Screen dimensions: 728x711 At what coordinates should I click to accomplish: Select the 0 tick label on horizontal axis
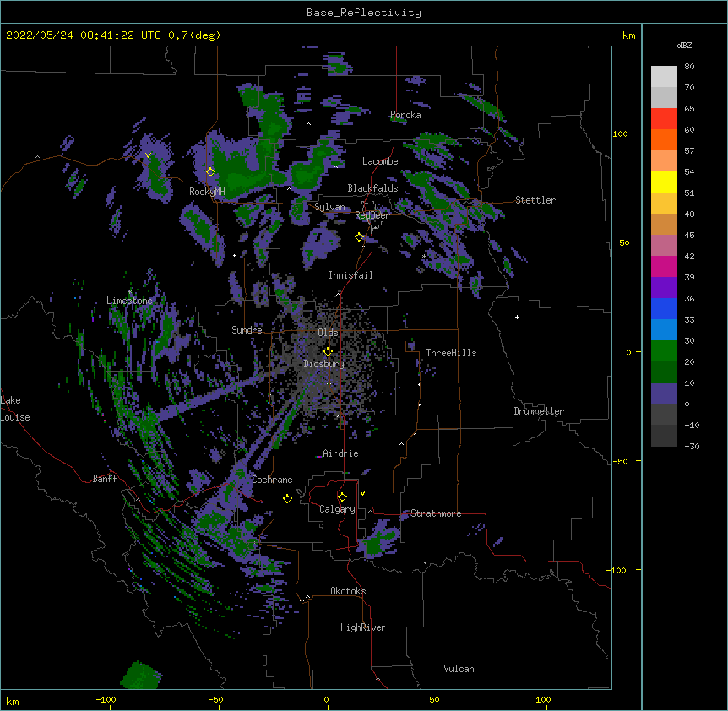tap(326, 699)
